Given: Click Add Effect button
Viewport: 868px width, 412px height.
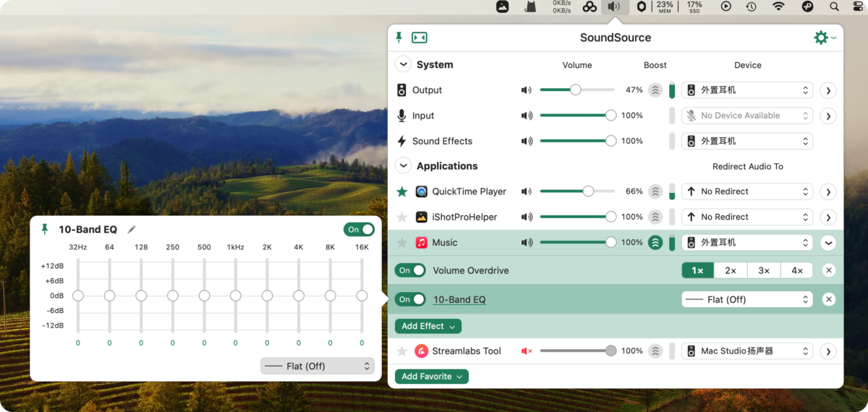Looking at the screenshot, I should pyautogui.click(x=428, y=327).
